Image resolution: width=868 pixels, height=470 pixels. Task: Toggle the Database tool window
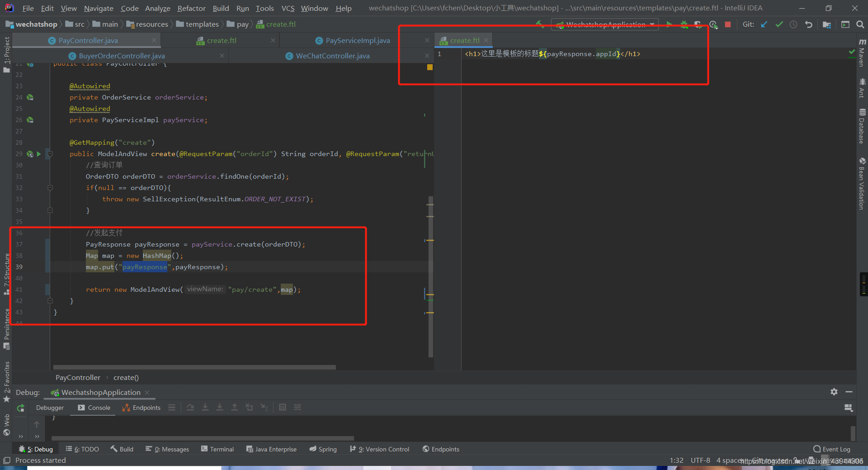coord(862,126)
